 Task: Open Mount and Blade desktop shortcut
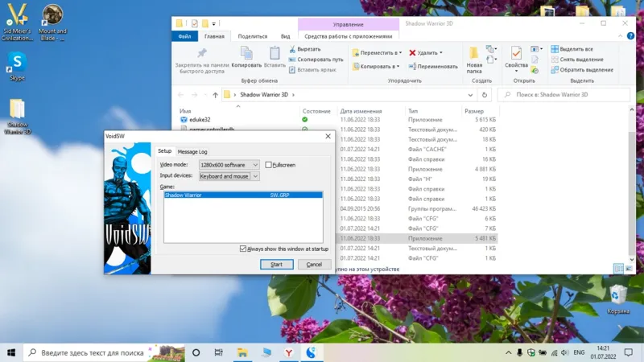[x=52, y=23]
